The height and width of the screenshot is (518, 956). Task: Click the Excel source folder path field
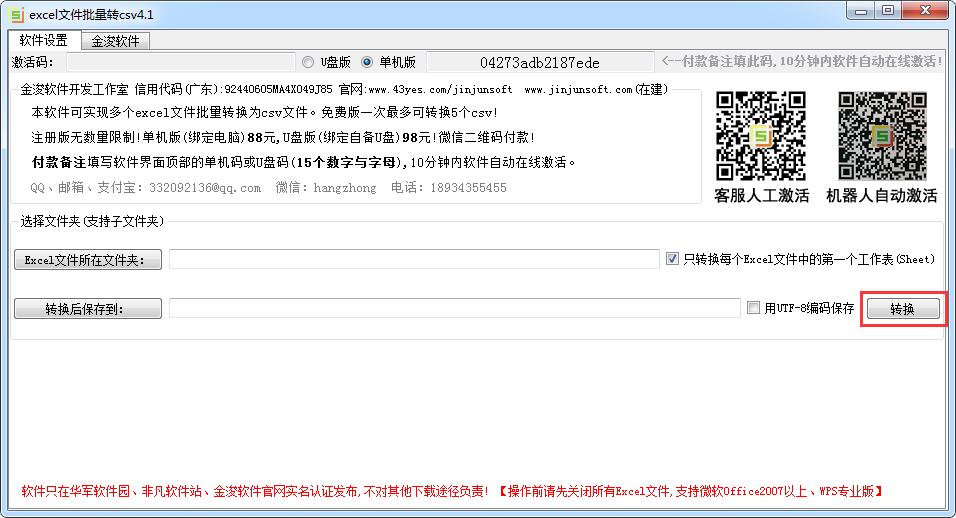click(414, 260)
